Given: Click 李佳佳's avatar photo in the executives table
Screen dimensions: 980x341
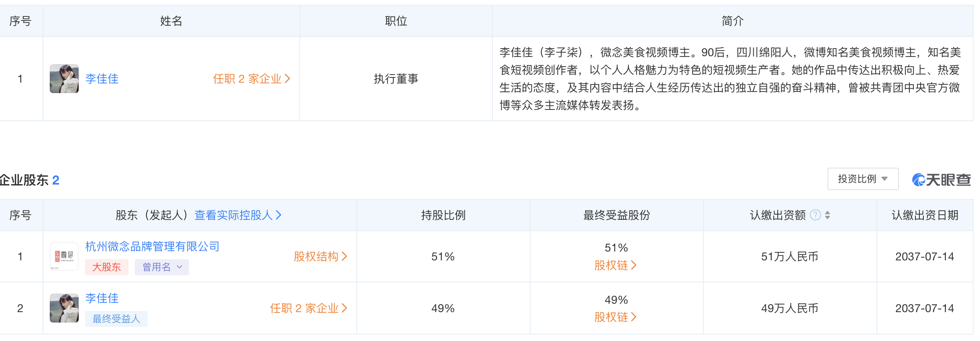Looking at the screenshot, I should coord(63,79).
